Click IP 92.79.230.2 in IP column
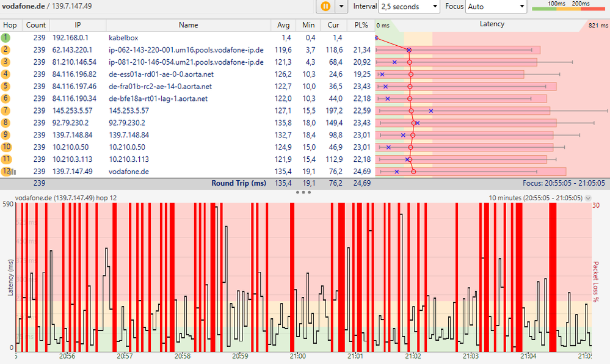Screen dimensions: 610x364 point(70,123)
